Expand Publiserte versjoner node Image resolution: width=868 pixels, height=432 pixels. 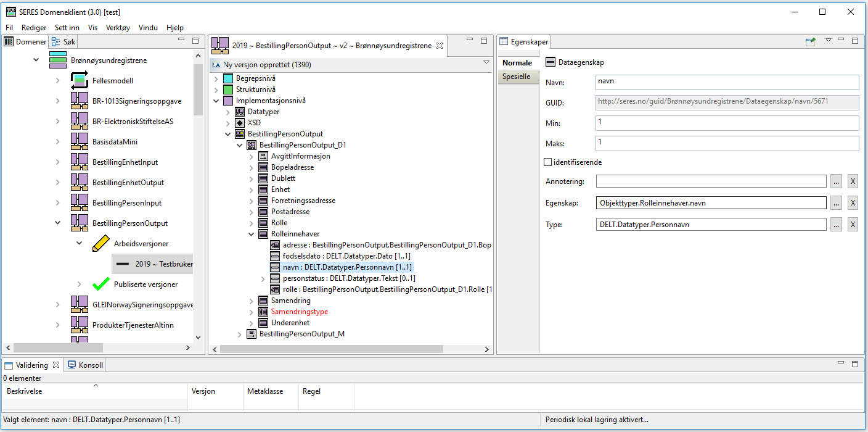point(79,285)
